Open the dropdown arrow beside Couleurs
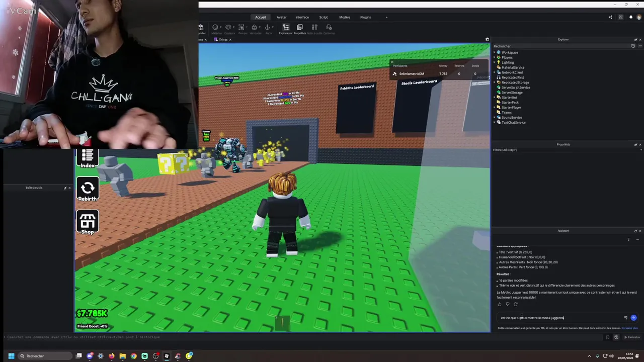 [234, 27]
